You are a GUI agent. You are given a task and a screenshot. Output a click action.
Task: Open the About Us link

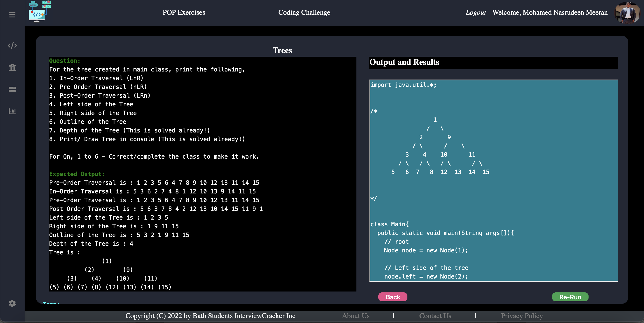[x=356, y=315]
